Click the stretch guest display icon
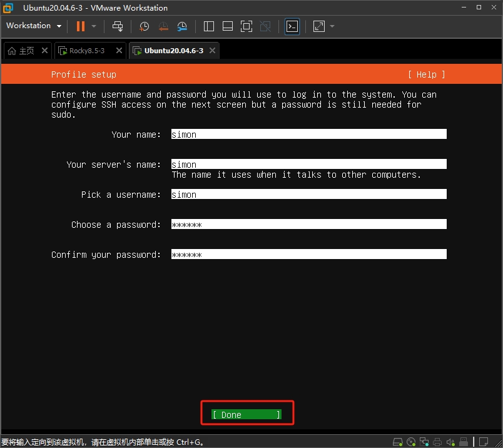The width and height of the screenshot is (503, 448). click(319, 26)
